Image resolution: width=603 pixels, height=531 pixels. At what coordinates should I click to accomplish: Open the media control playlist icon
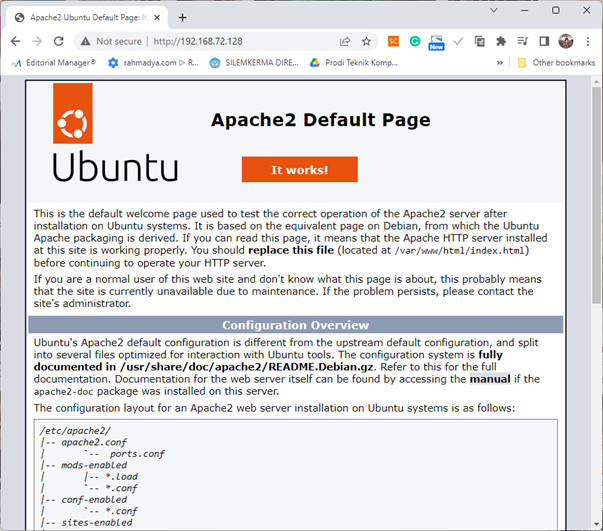point(522,42)
